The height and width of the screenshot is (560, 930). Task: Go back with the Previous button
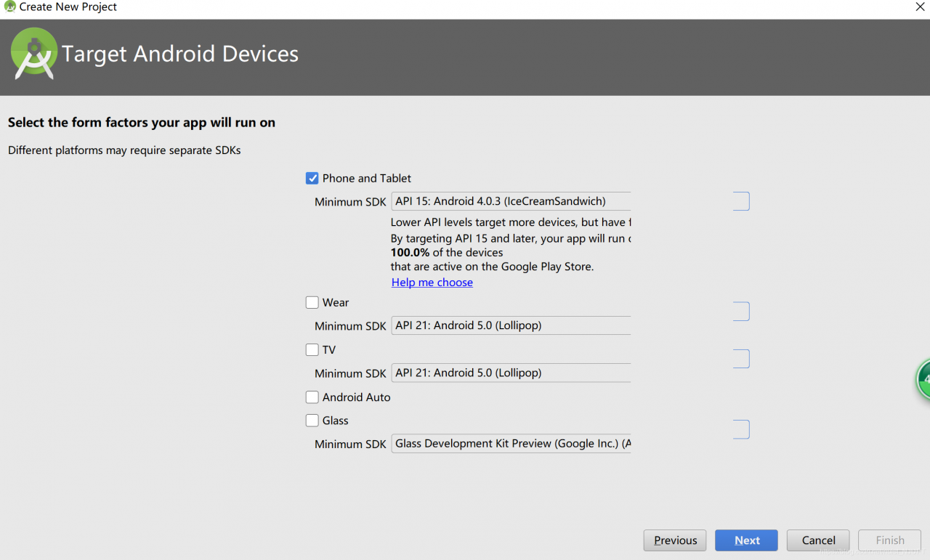[x=675, y=540]
